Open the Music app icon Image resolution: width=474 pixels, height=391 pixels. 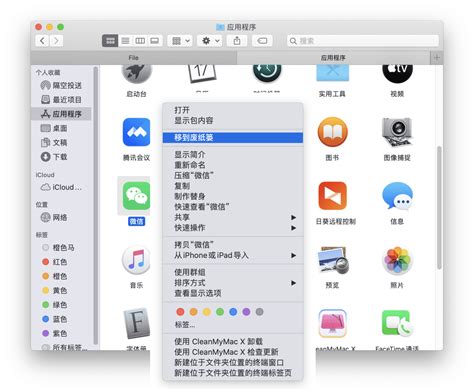136,260
